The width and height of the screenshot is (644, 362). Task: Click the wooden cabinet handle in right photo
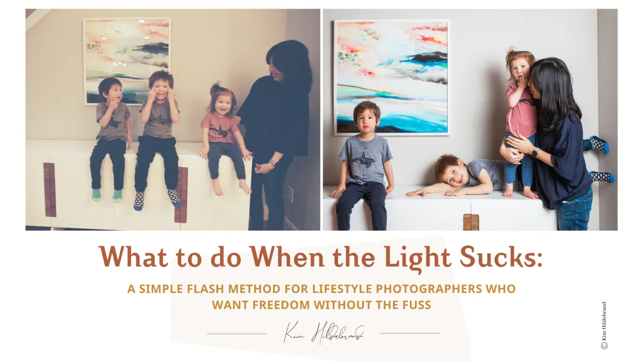click(x=471, y=222)
